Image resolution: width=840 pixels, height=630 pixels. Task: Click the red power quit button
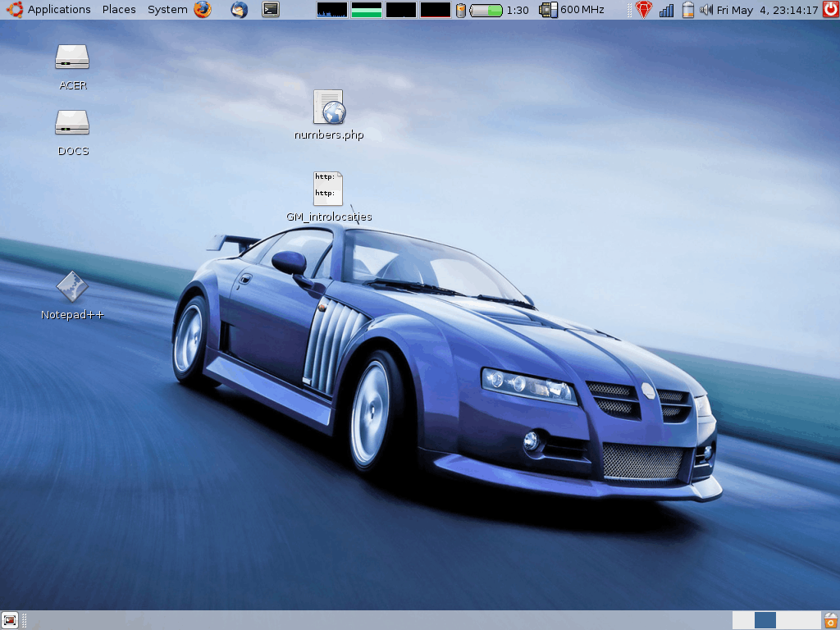830,10
